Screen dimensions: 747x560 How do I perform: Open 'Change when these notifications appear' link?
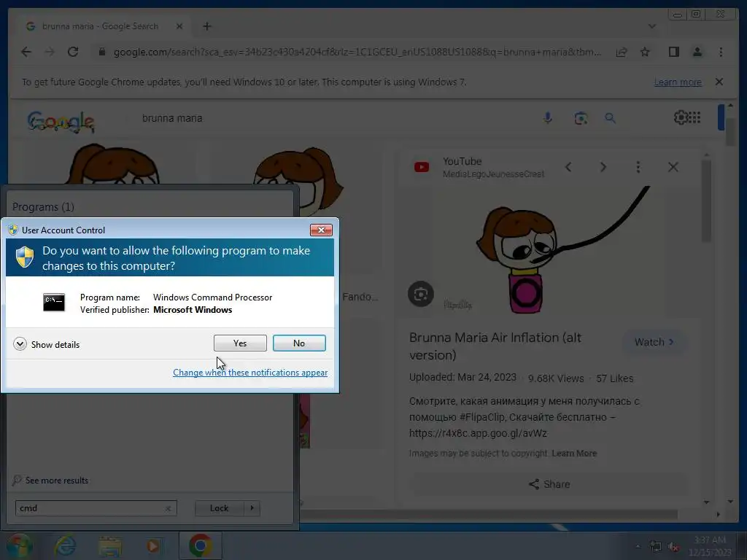pyautogui.click(x=250, y=373)
